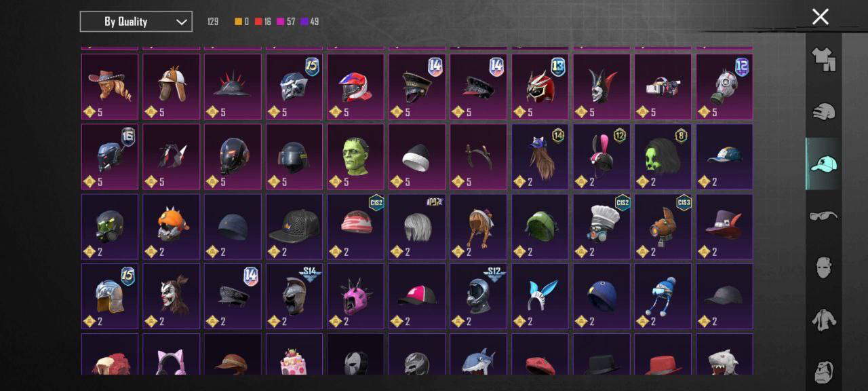868x391 pixels.
Task: Select the chef hat with gas mask
Action: click(601, 226)
